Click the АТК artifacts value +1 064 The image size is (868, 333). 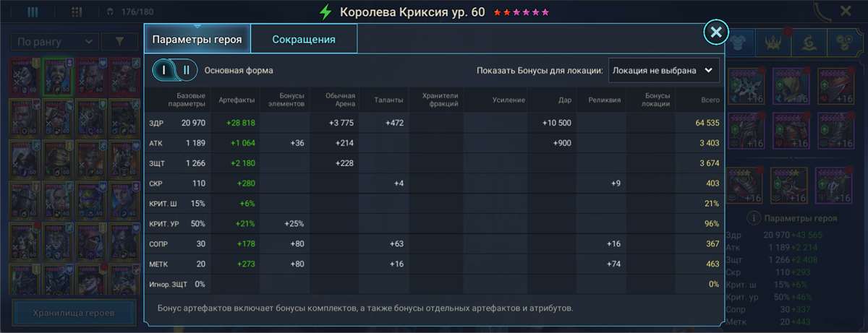pos(242,144)
